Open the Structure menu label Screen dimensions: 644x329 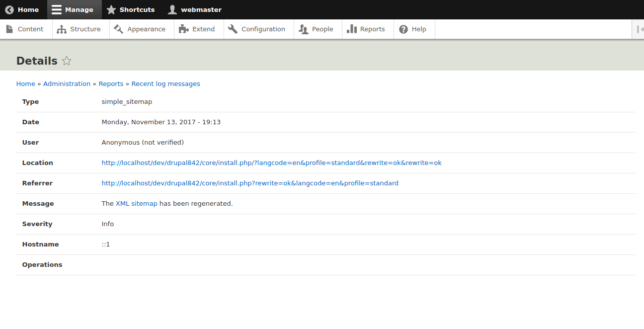pyautogui.click(x=85, y=29)
